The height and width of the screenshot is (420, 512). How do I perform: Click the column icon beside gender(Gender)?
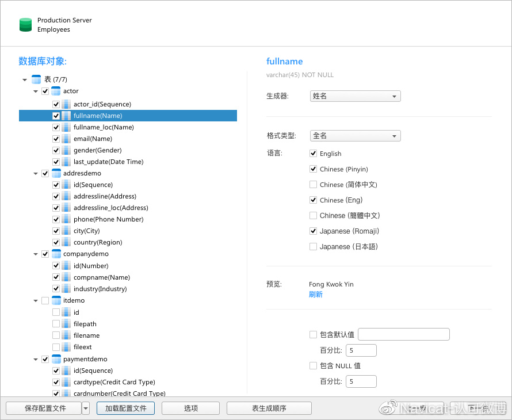tap(66, 150)
